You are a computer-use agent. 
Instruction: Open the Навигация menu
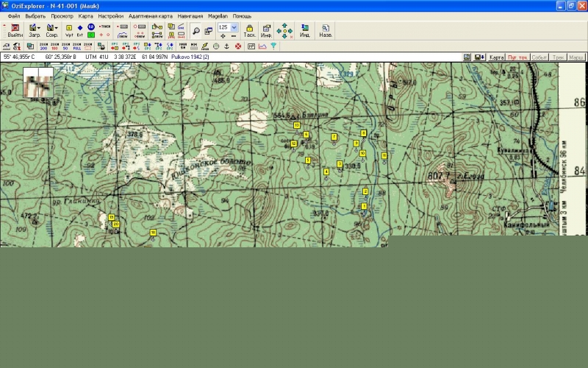click(190, 15)
